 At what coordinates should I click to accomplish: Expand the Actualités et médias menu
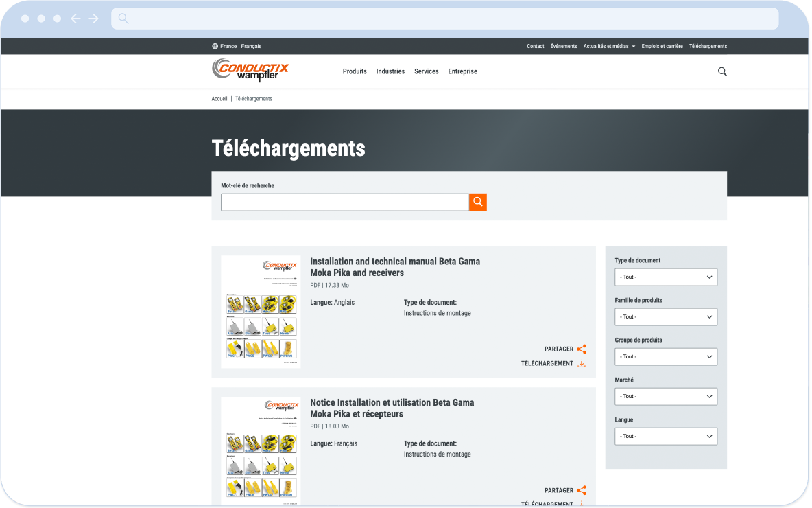(609, 46)
